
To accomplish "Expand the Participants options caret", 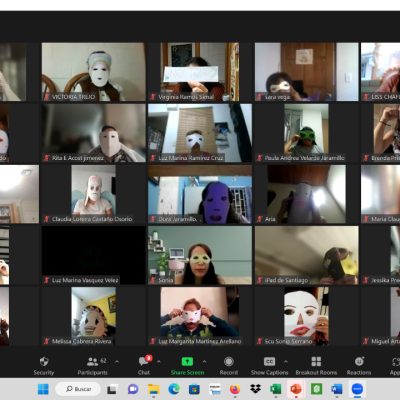I will tap(117, 361).
